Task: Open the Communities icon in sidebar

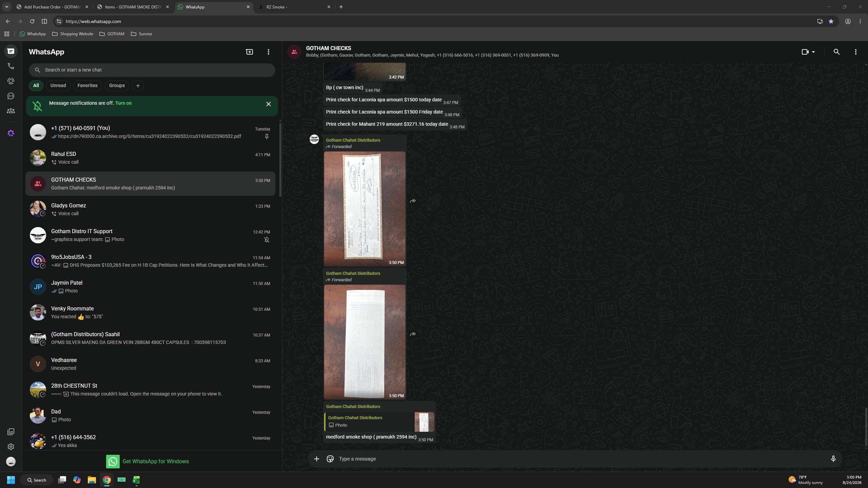Action: pos(11,111)
